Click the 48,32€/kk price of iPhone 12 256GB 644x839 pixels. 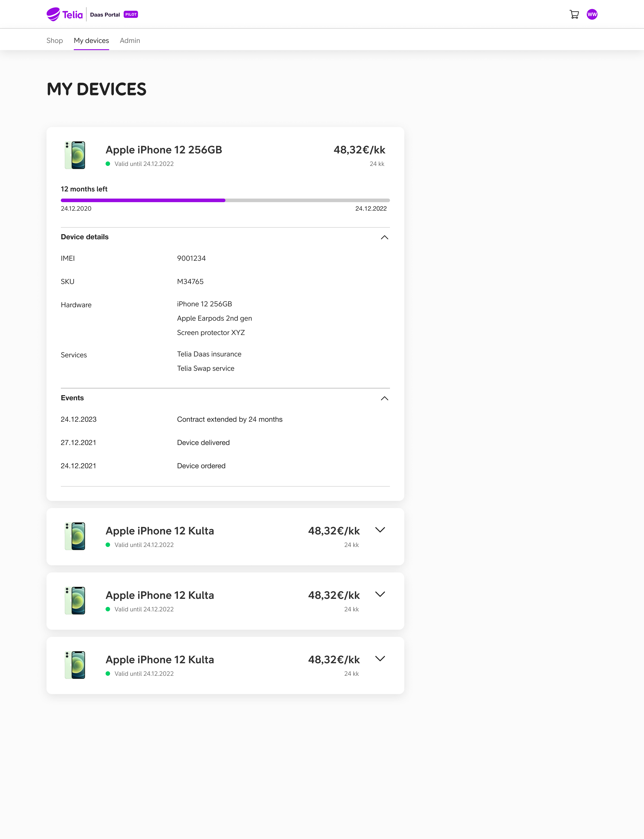359,150
